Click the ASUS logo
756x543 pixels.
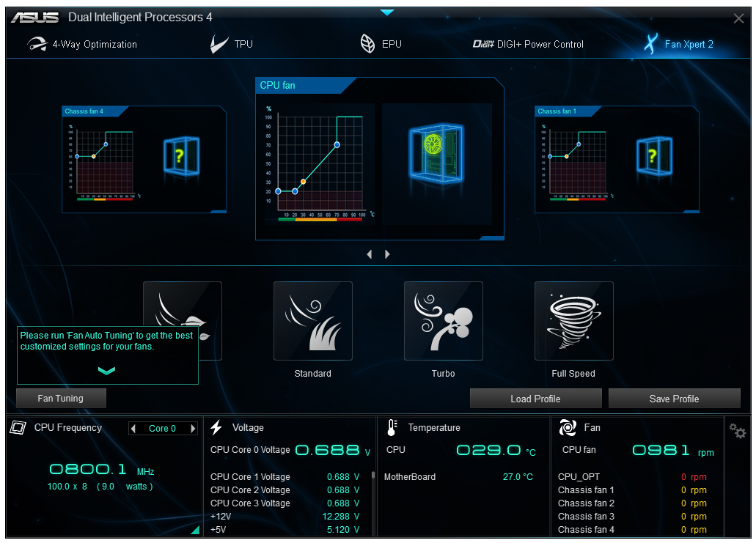tap(34, 18)
